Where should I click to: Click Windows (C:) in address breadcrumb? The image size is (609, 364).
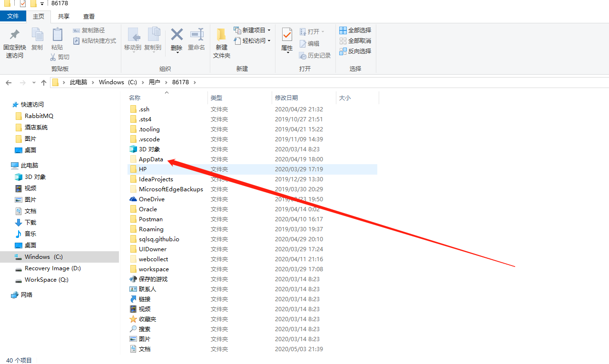(118, 82)
